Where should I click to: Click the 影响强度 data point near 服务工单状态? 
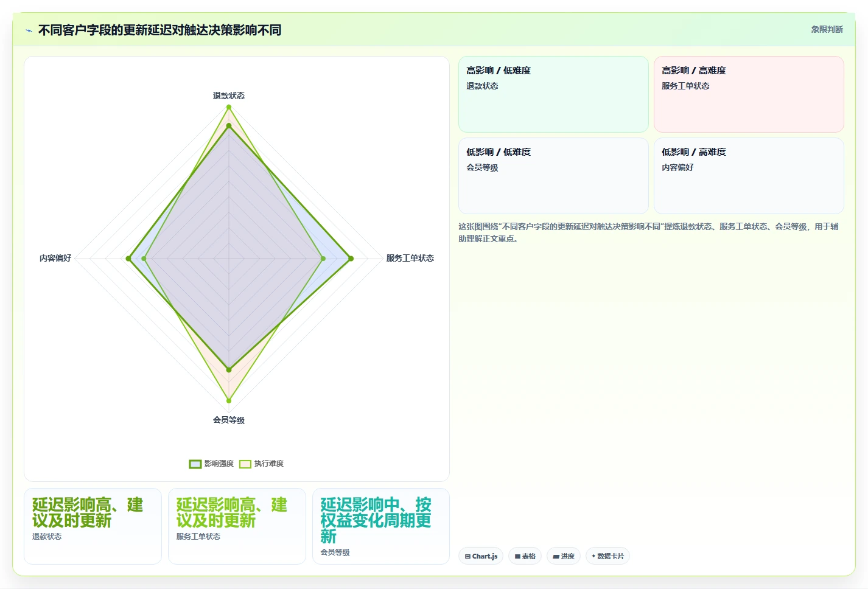pyautogui.click(x=351, y=259)
